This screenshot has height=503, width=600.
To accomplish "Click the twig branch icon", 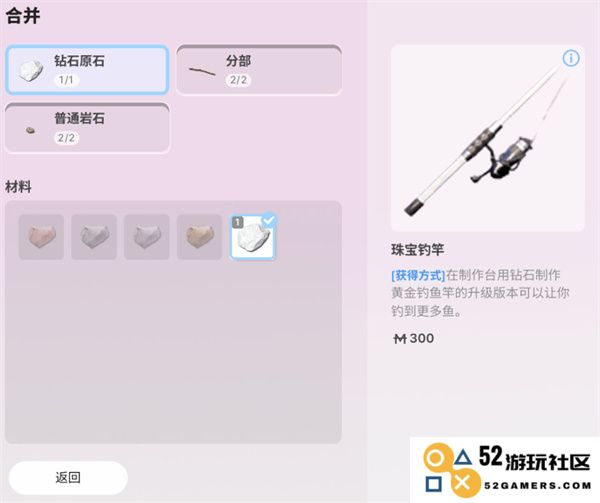I will point(202,71).
